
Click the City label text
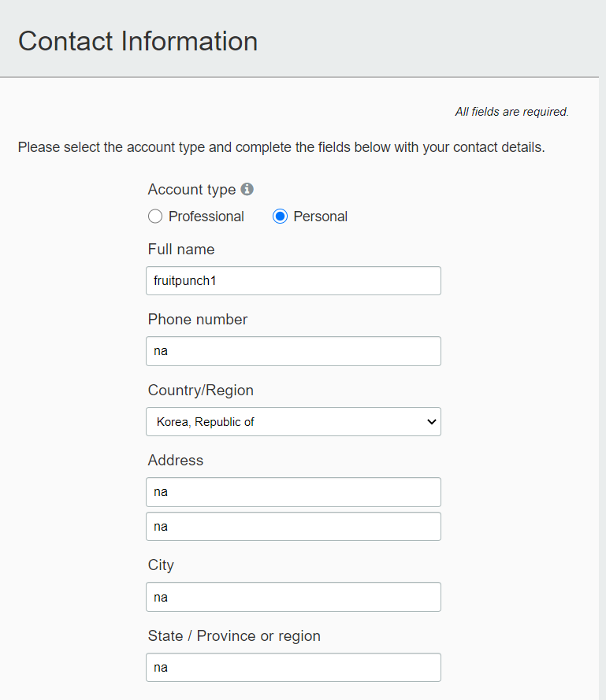[161, 565]
